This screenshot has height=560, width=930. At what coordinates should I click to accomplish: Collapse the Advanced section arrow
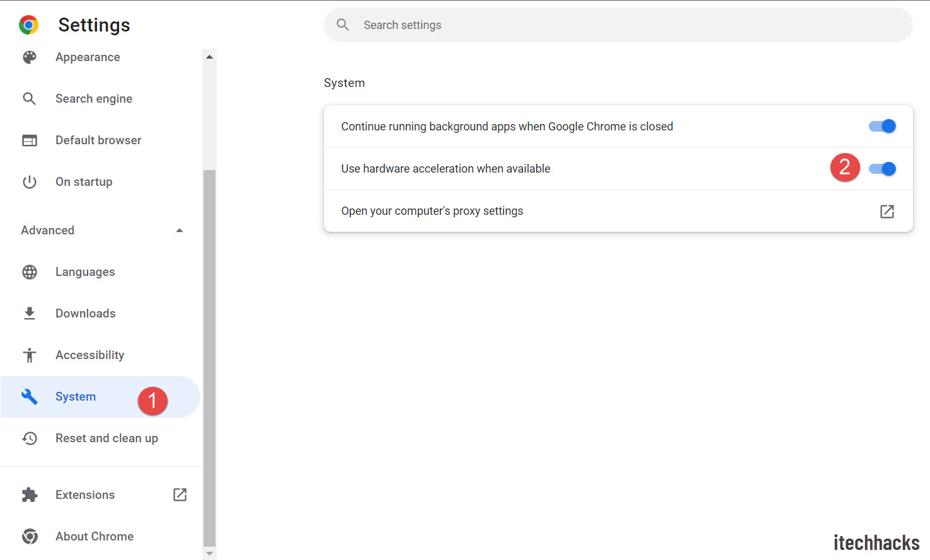180,231
